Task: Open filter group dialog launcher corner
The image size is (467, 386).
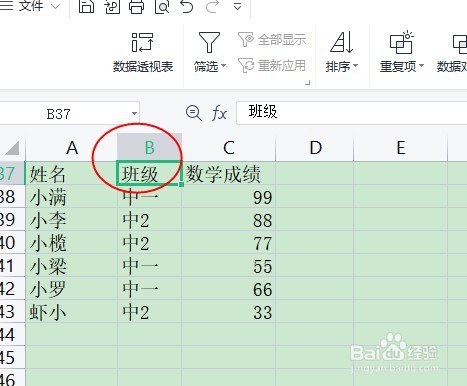Action: [307, 82]
